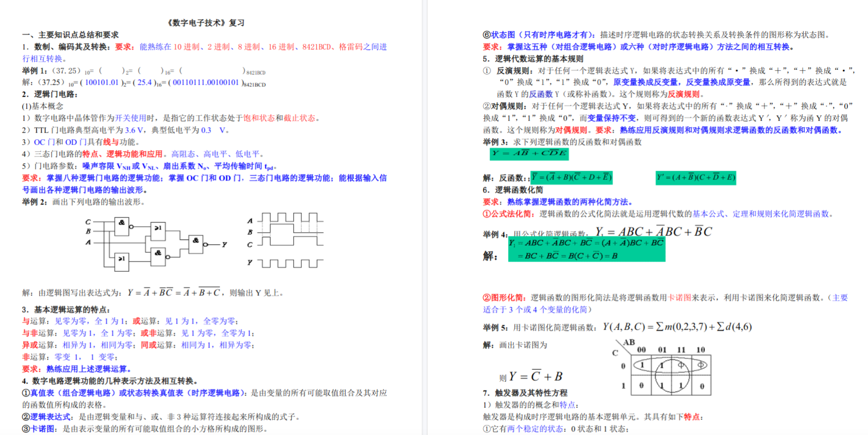Select the lower-left ≥1 gate in circuit
Screen dimensions: 868x435
tap(122, 261)
